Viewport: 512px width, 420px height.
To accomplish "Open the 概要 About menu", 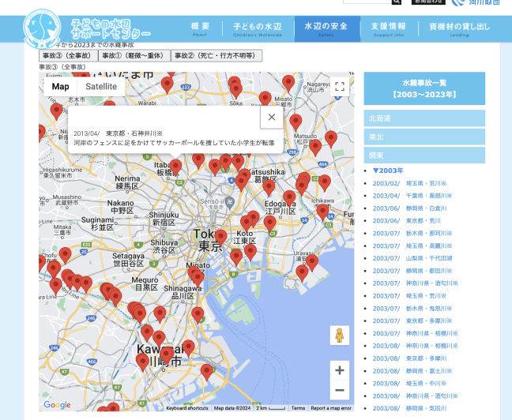I will (x=200, y=28).
